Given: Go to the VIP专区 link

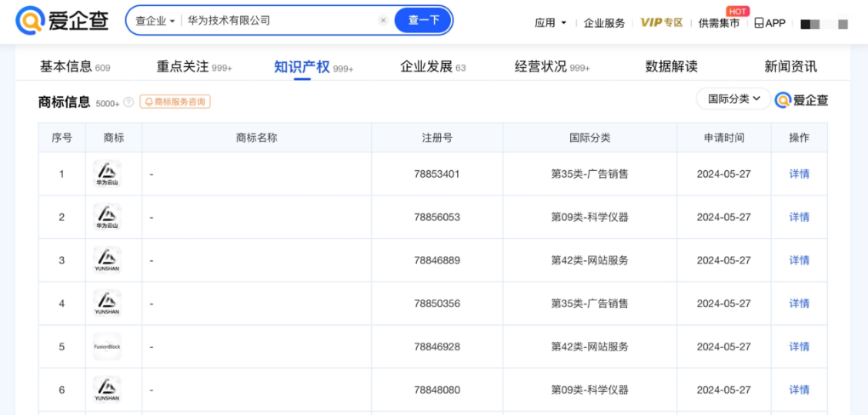Looking at the screenshot, I should [661, 23].
